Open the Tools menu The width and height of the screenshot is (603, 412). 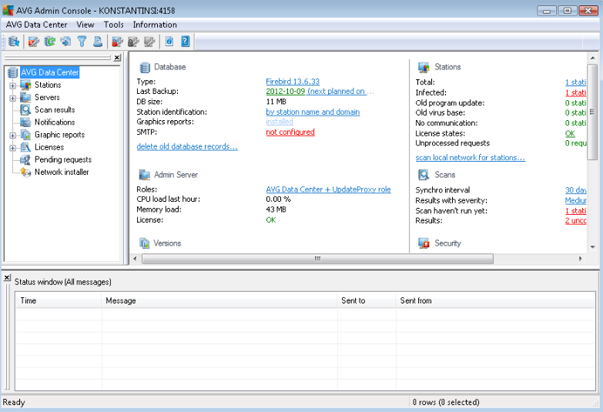(113, 25)
